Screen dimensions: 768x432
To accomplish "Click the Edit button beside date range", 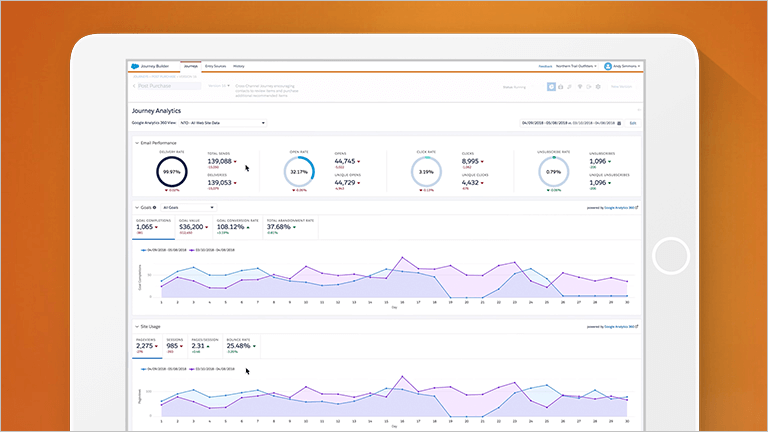I will [x=633, y=123].
